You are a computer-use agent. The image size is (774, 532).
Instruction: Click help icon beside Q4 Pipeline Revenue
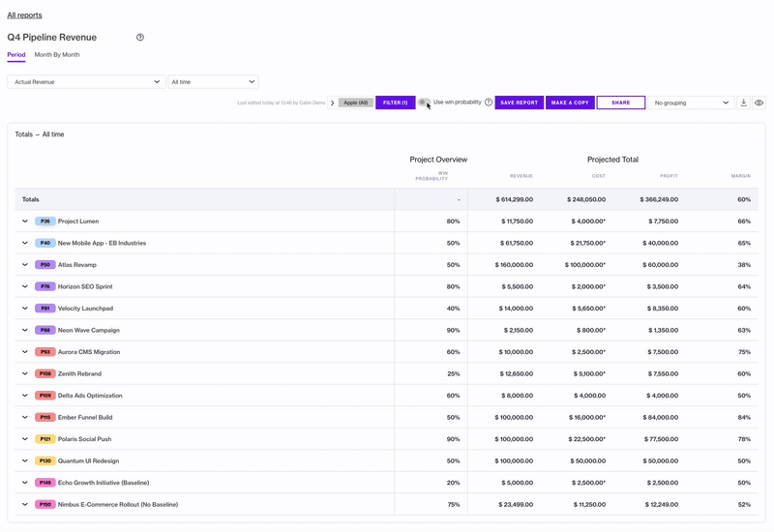140,38
